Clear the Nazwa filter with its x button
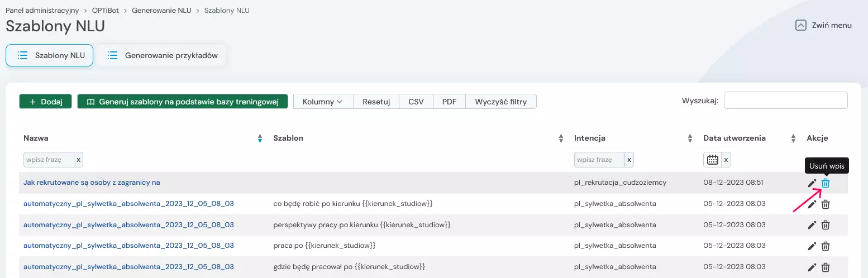 point(79,160)
